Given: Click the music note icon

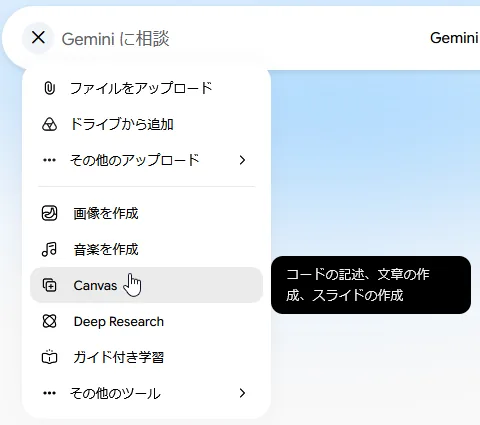Looking at the screenshot, I should 49,249.
